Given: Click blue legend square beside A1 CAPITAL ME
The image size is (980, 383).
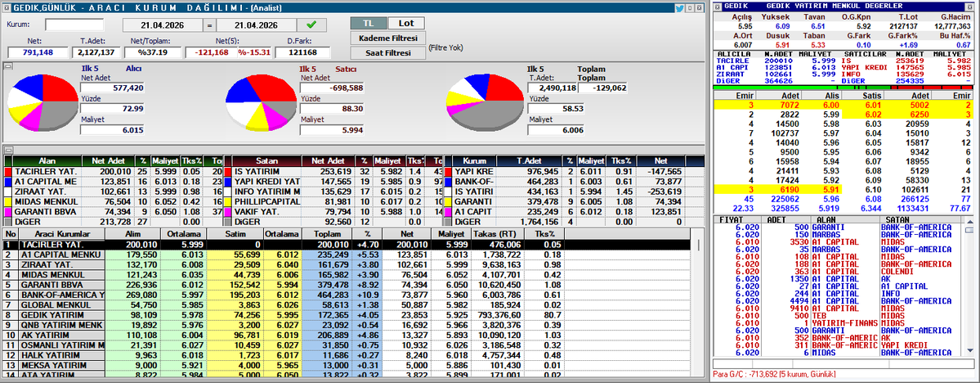Looking at the screenshot, I should 7,182.
